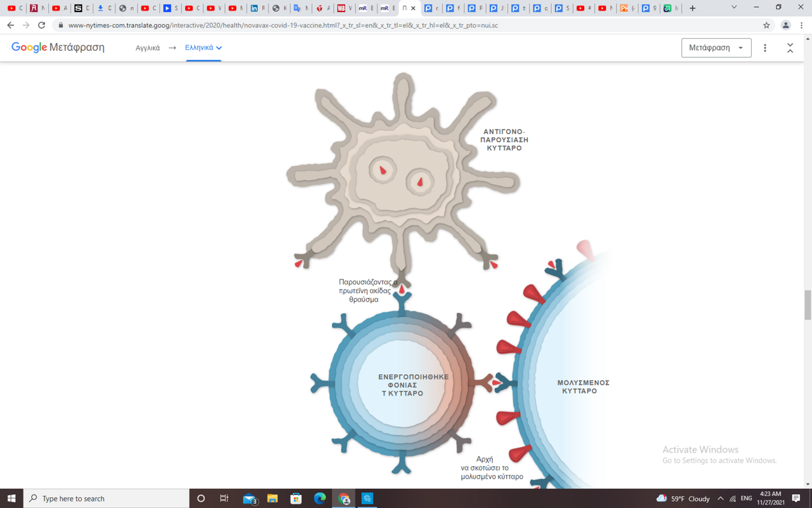The height and width of the screenshot is (508, 812).
Task: Click the page vertical scrollbar thumb
Action: (x=808, y=305)
